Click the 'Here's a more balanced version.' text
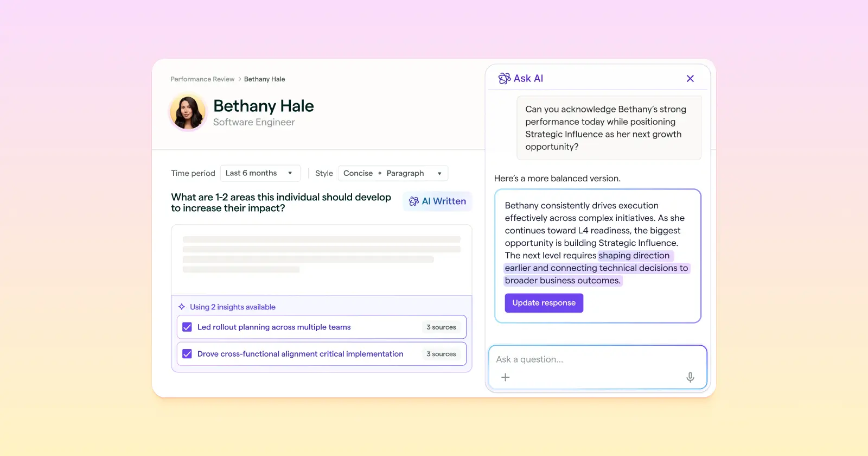 (x=557, y=179)
